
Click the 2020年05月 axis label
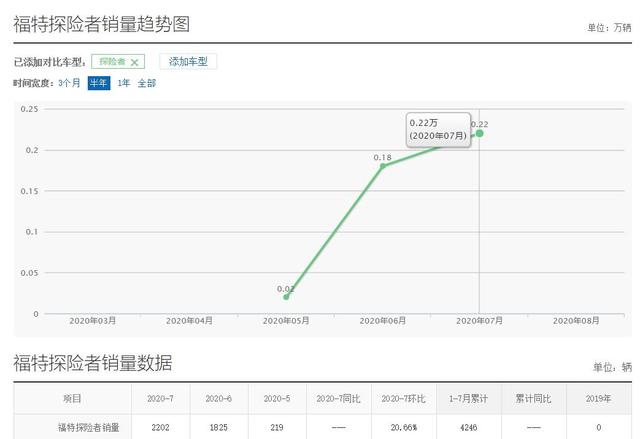coord(286,321)
